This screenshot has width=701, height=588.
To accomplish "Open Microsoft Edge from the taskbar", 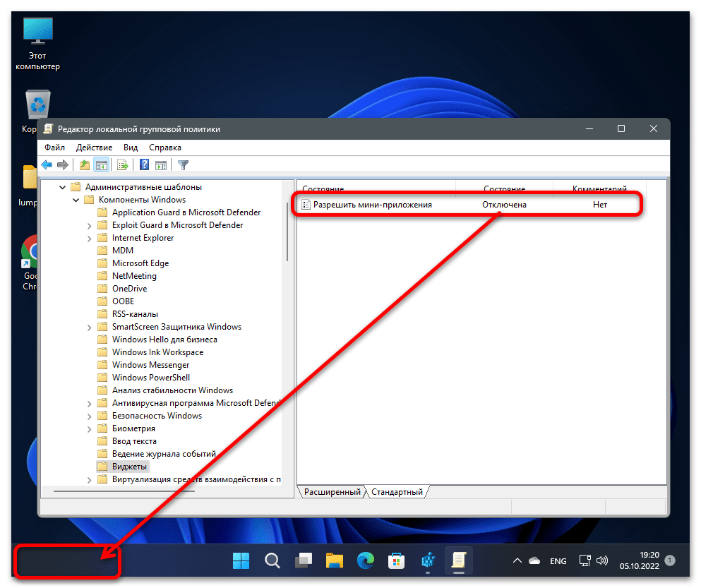I will 366,560.
